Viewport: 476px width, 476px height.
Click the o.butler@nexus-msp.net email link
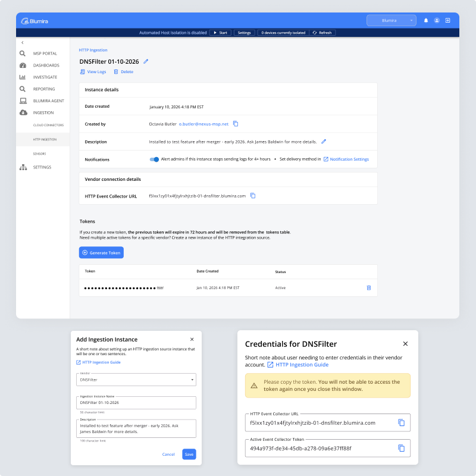[x=203, y=124]
